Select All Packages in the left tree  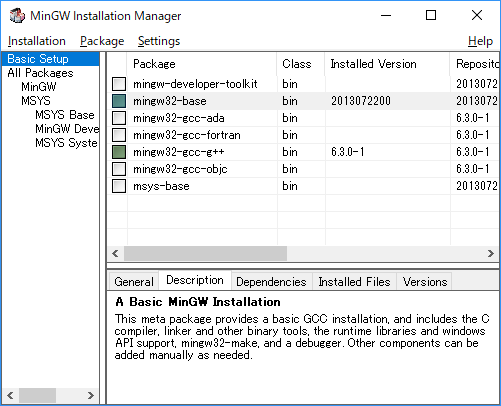tap(40, 73)
